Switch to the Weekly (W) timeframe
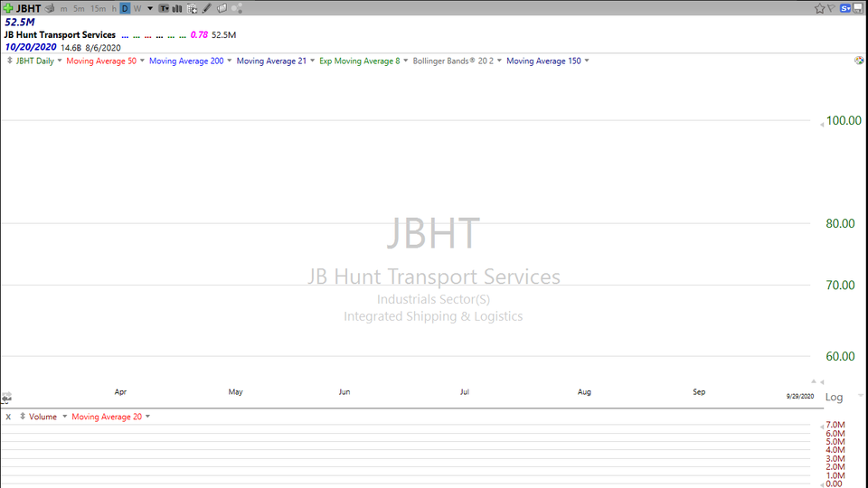The width and height of the screenshot is (868, 488). click(x=137, y=8)
